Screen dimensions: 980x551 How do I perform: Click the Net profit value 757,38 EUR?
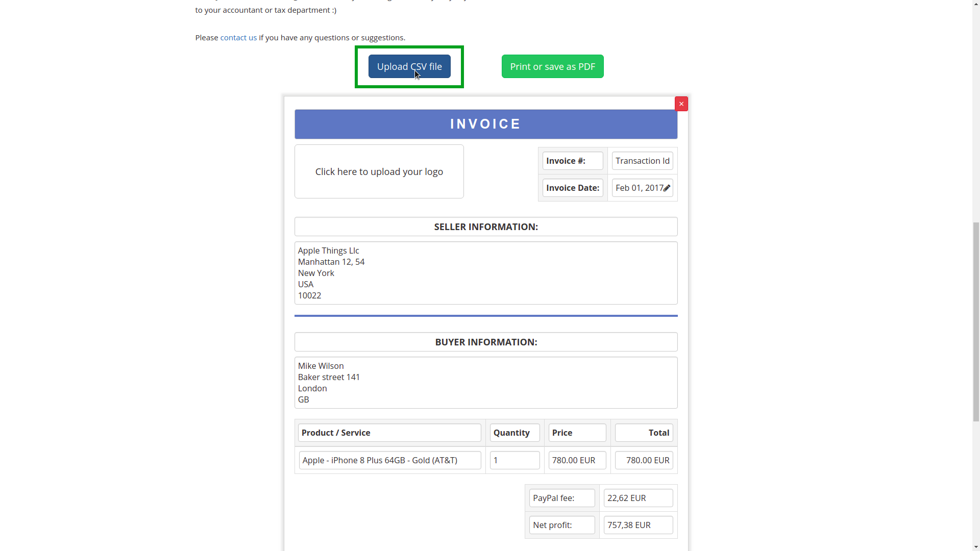tap(638, 525)
